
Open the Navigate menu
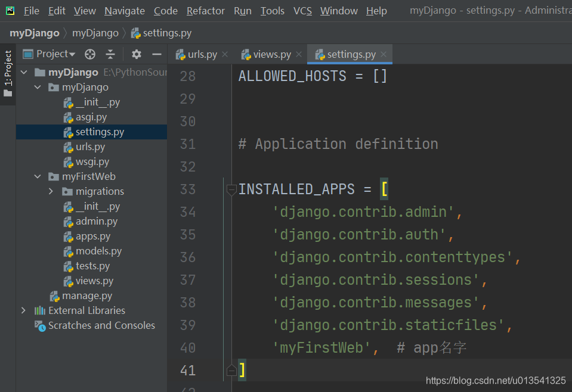pos(125,11)
